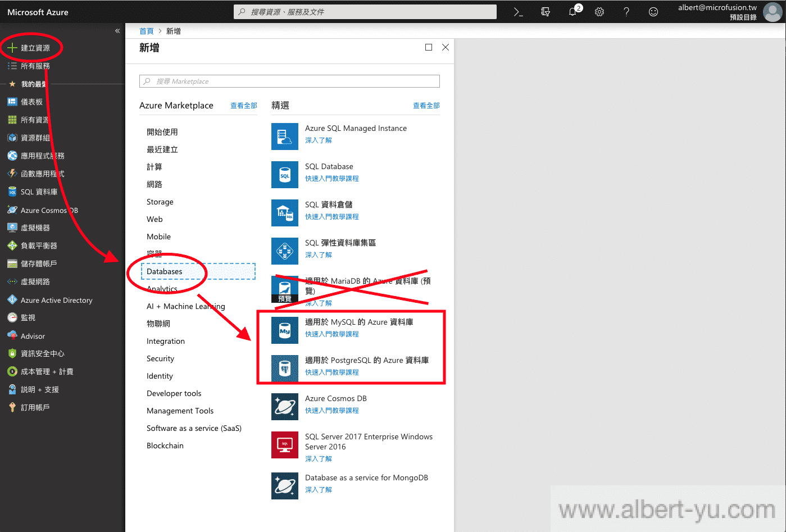Collapse the left sidebar with the chevron
The height and width of the screenshot is (532, 786).
pyautogui.click(x=117, y=31)
